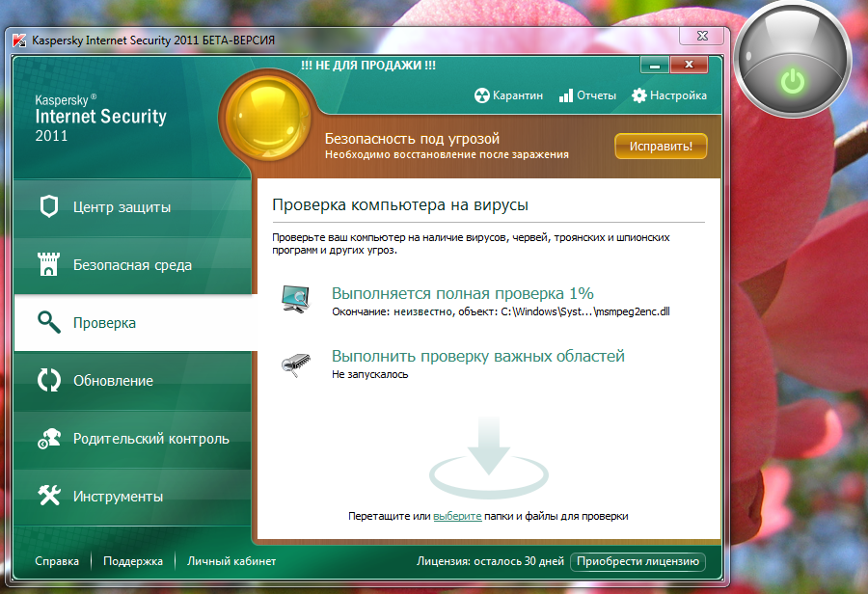This screenshot has height=594, width=868.
Task: Click the Исправить! button
Action: [x=661, y=147]
